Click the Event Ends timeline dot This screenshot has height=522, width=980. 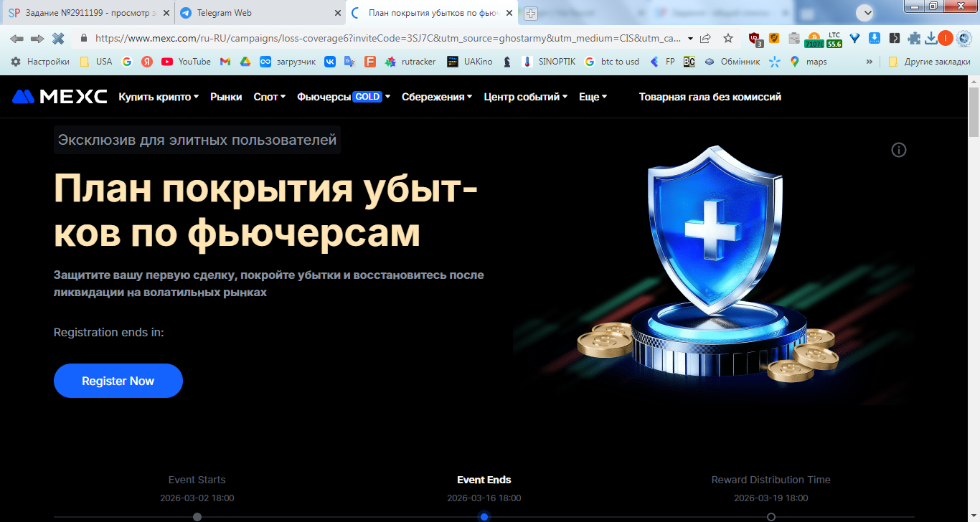484,517
